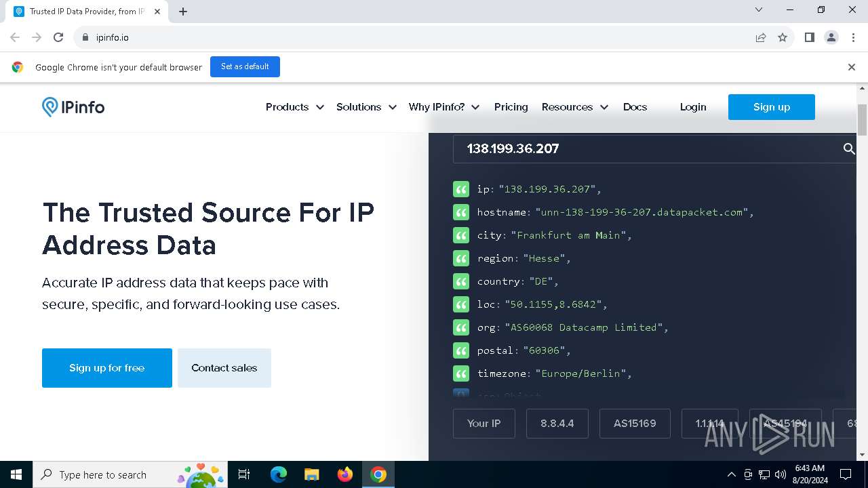Open the taskbar notification center icon
This screenshot has height=488, width=868.
click(x=846, y=474)
